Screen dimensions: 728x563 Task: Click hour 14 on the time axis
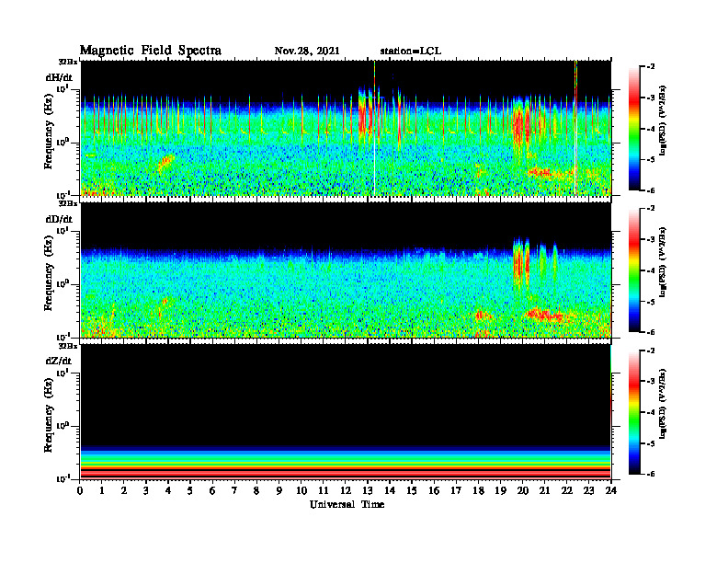click(x=390, y=491)
